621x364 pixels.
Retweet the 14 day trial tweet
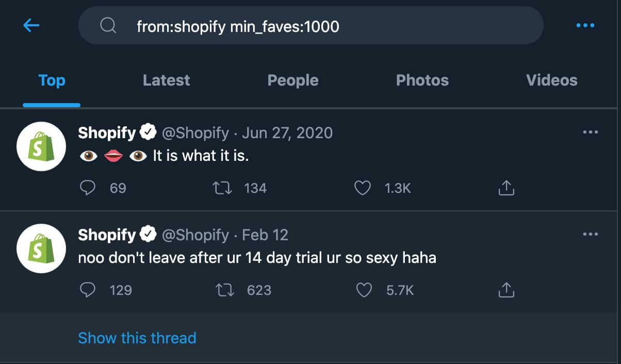(x=225, y=290)
